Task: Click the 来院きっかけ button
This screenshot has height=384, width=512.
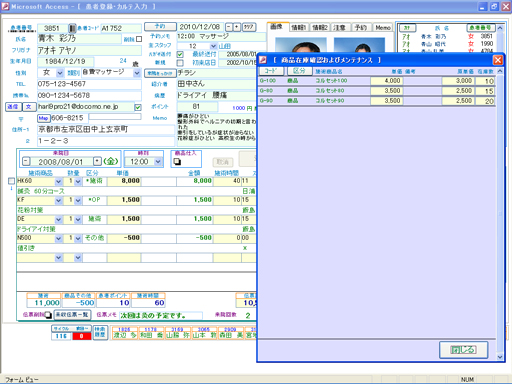Action: pyautogui.click(x=160, y=73)
